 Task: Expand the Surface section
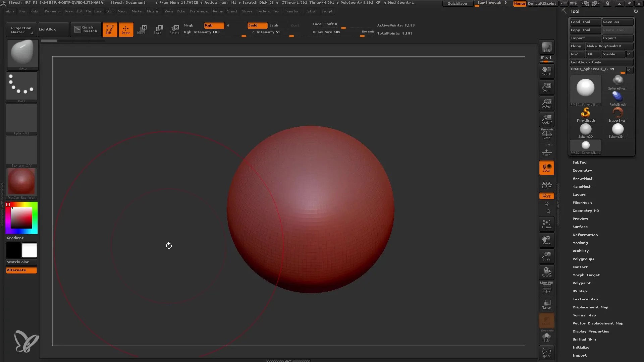coord(580,227)
